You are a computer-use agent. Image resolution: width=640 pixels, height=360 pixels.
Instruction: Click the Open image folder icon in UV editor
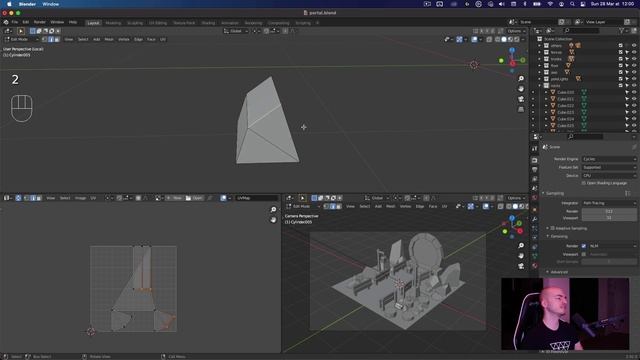tap(188, 198)
